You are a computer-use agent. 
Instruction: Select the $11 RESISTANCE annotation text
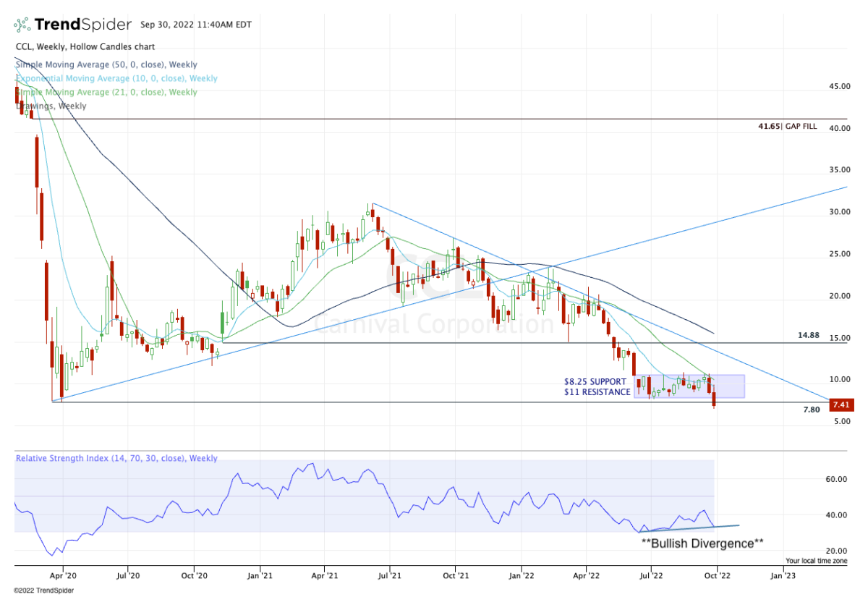597,392
